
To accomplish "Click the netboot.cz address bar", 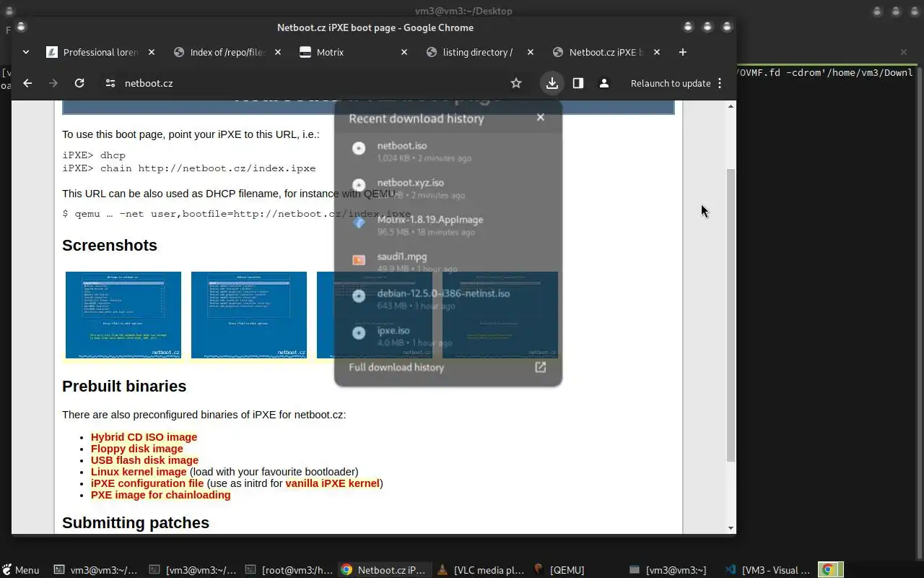I will coord(310,83).
